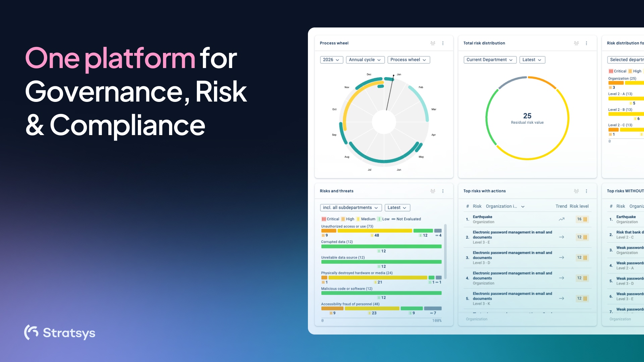
Task: Toggle the Not Evaluated legend item
Action: click(x=406, y=219)
